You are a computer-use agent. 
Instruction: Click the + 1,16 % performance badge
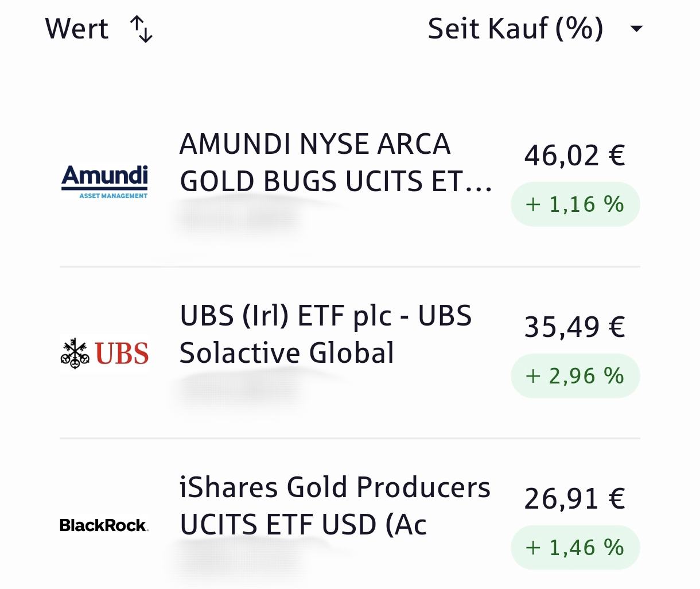pos(575,204)
